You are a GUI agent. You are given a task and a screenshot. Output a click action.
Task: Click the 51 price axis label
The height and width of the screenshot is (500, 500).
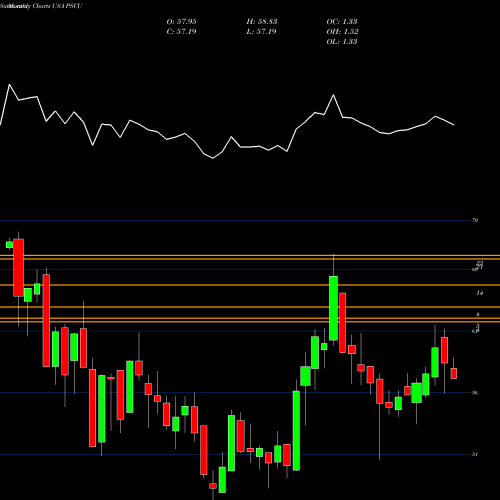pos(475,454)
